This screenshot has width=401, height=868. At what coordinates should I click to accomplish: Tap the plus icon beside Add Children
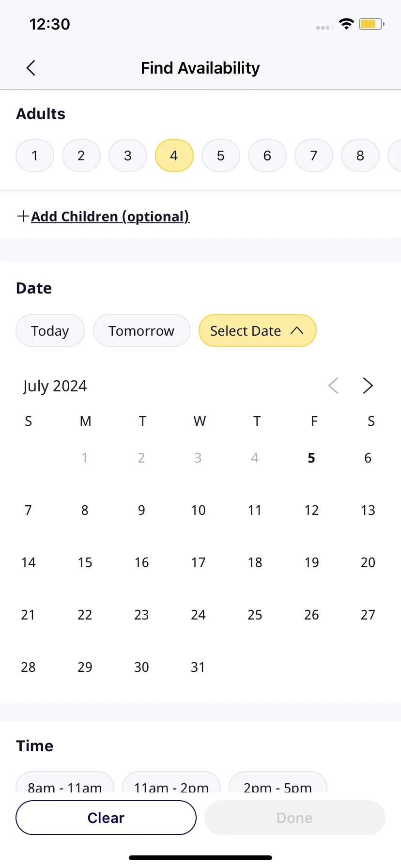tap(23, 216)
